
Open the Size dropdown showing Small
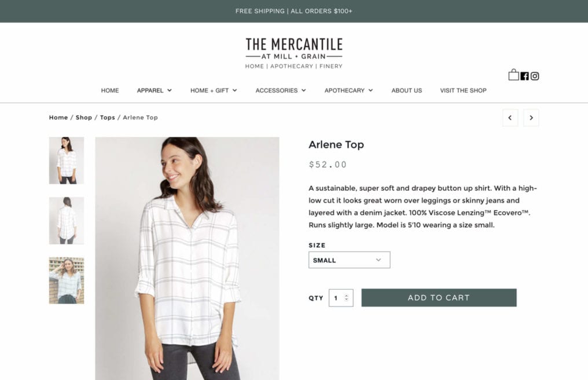[x=349, y=260]
